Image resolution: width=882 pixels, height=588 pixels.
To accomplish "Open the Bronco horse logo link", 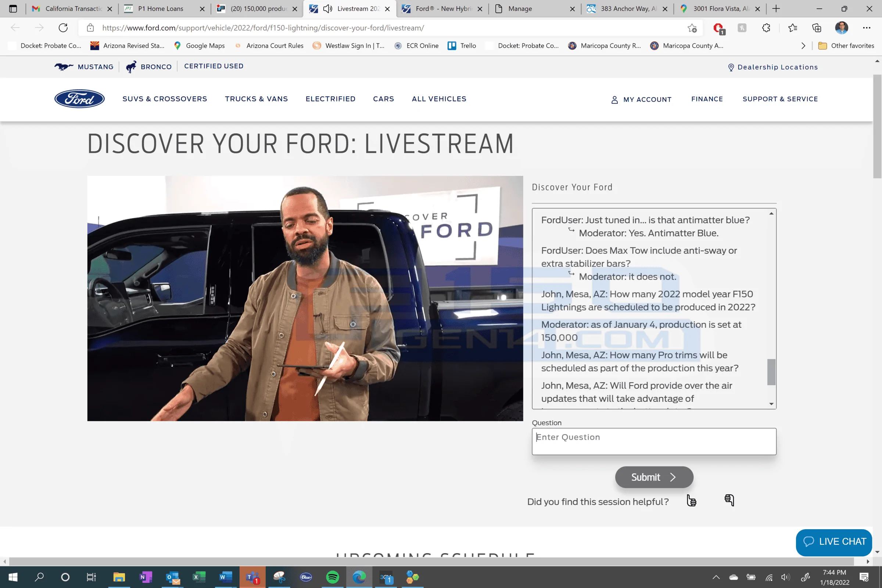I will pos(131,67).
